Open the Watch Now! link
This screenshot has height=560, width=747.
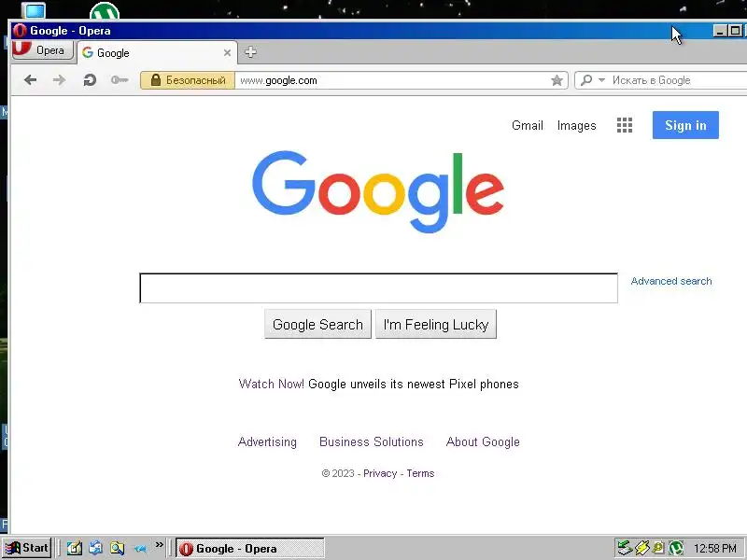[271, 384]
